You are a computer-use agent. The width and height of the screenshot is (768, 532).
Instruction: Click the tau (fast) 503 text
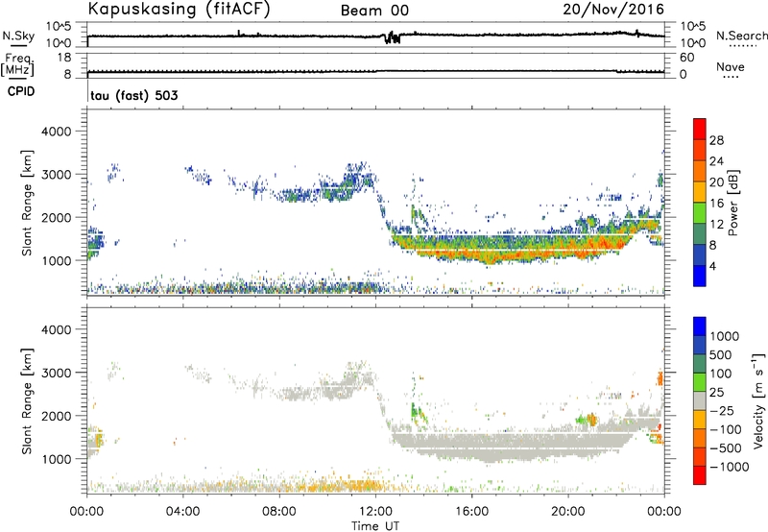tap(134, 95)
